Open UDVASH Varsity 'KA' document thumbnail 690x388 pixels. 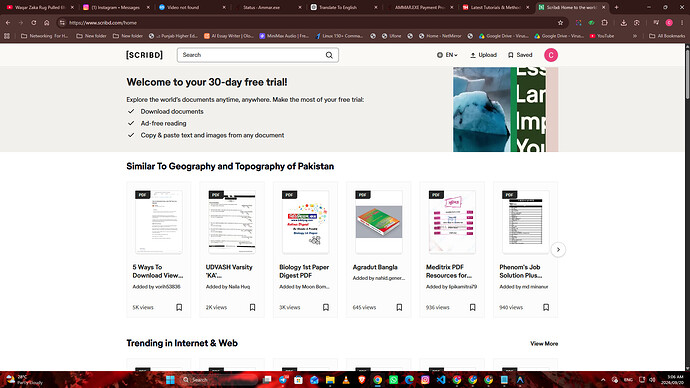click(x=232, y=222)
